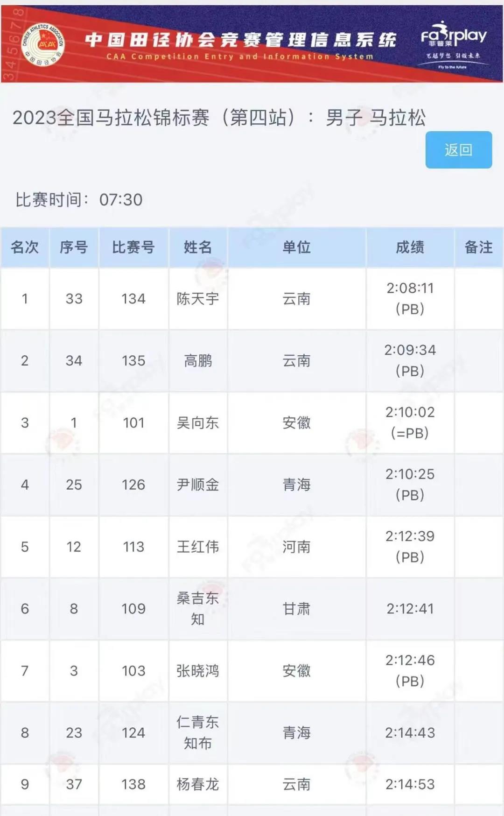The width and height of the screenshot is (504, 816).
Task: Click the 成绩 column header
Action: click(x=410, y=247)
